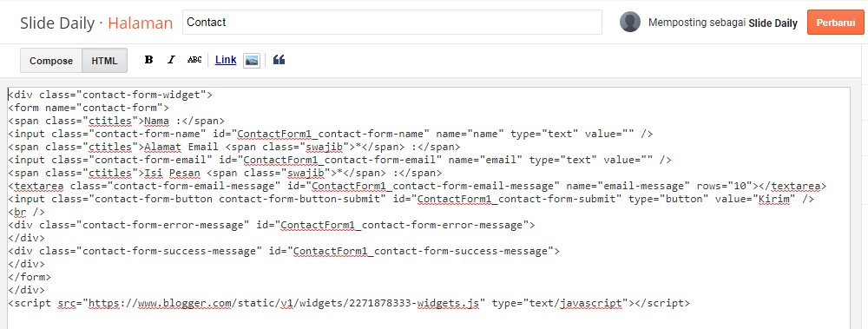Click the Slide Daily blog title
Screen dimensions: 868x329
57,23
